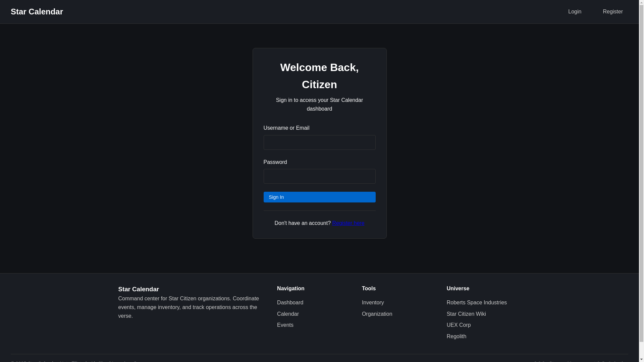Open Events footer link
This screenshot has width=644, height=362.
pos(285,325)
